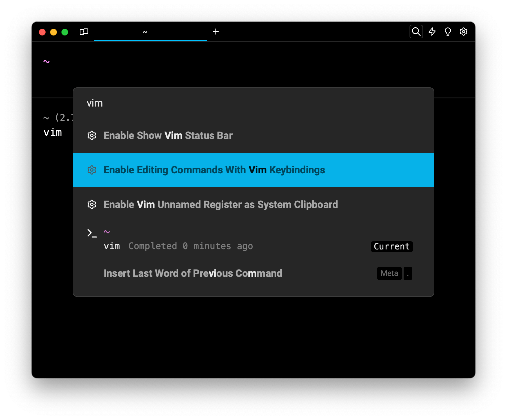Image resolution: width=507 pixels, height=420 pixels.
Task: Click the Meta keyboard shortcut badge
Action: tap(389, 273)
